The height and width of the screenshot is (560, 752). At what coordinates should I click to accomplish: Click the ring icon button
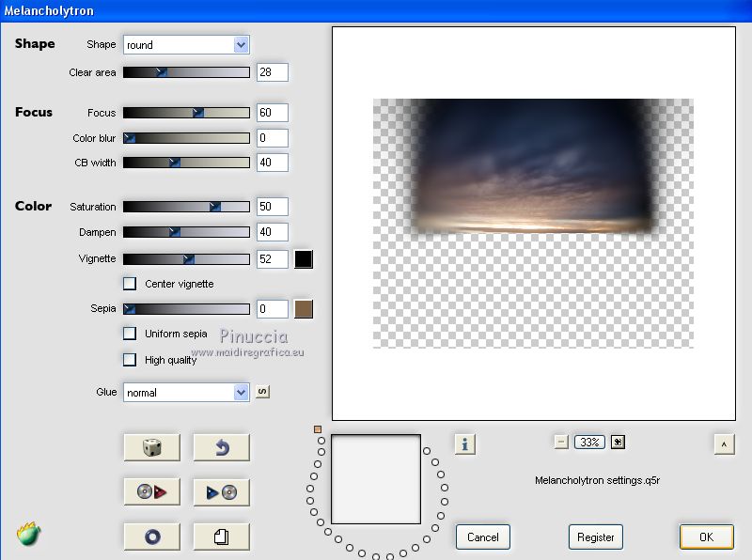(152, 536)
